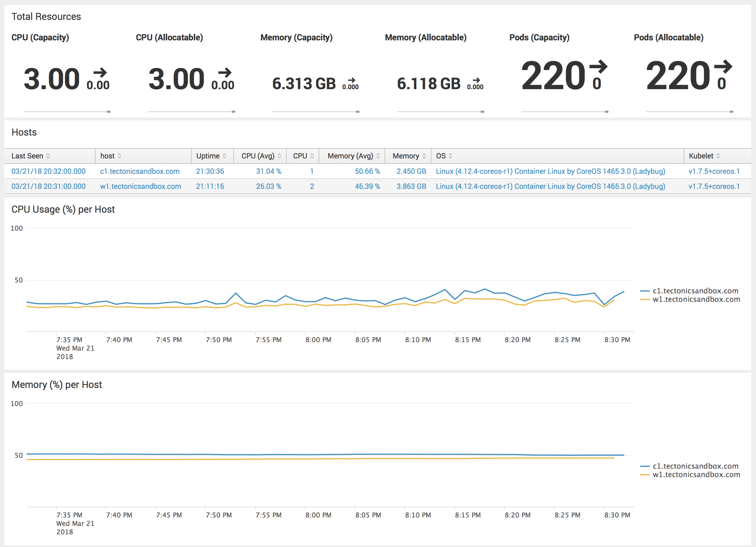The height and width of the screenshot is (547, 756).
Task: Click 8:00 PM label on CPU Usage chart axis
Action: [x=318, y=340]
